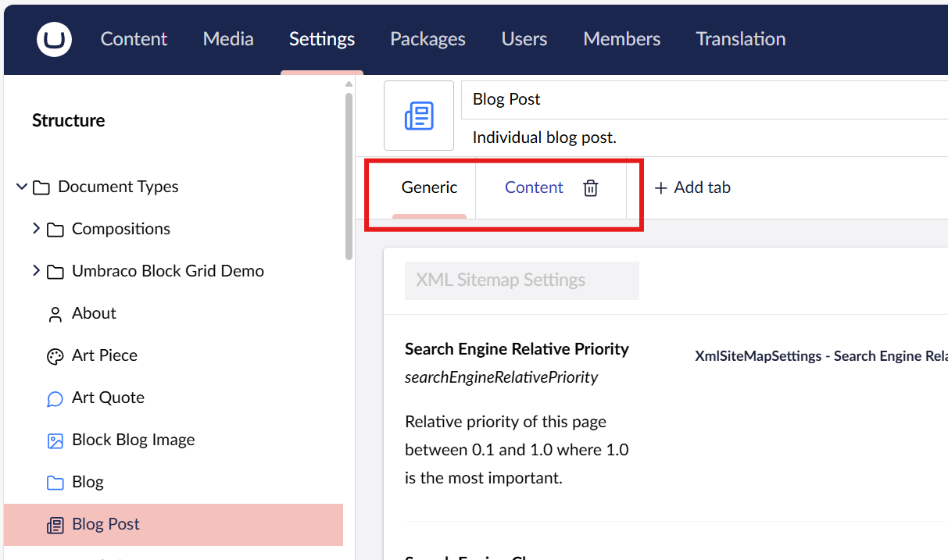Switch to the Content tab
Image resolution: width=948 pixels, height=560 pixels.
(x=534, y=187)
